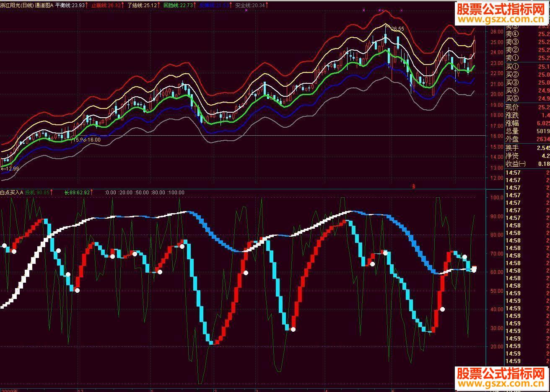The height and width of the screenshot is (392, 550).
Task: Select the 卖① order book row
Action: pyautogui.click(x=527, y=58)
